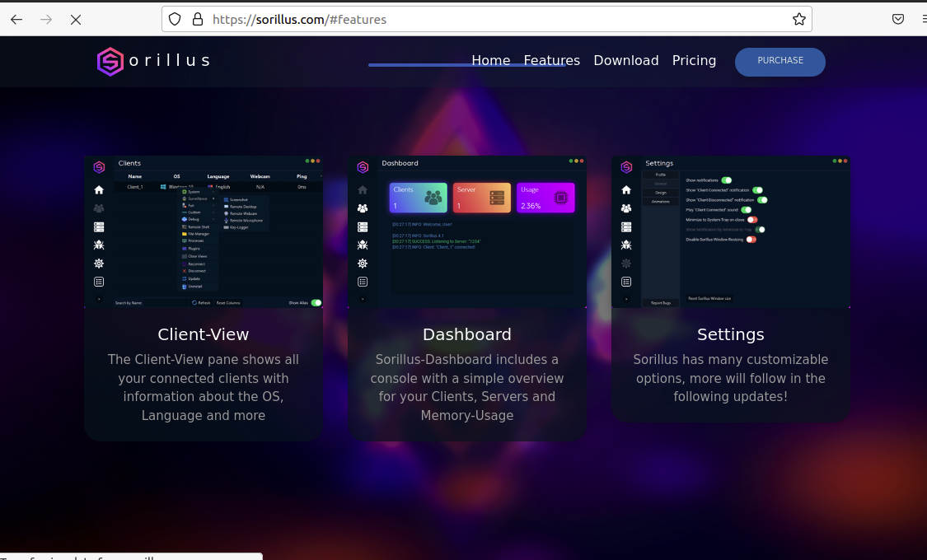This screenshot has width=927, height=560.
Task: Open the Pricing navigation link
Action: (694, 60)
